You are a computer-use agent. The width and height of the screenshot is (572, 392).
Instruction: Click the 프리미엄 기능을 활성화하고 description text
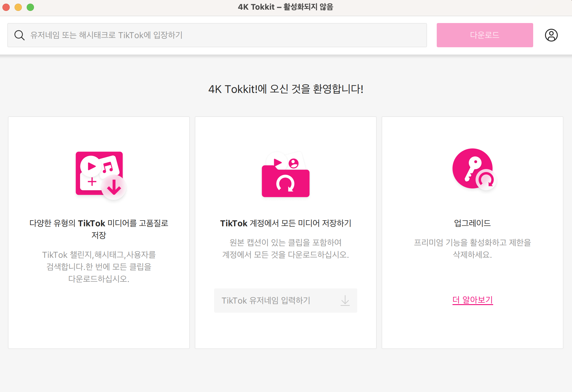coord(472,248)
